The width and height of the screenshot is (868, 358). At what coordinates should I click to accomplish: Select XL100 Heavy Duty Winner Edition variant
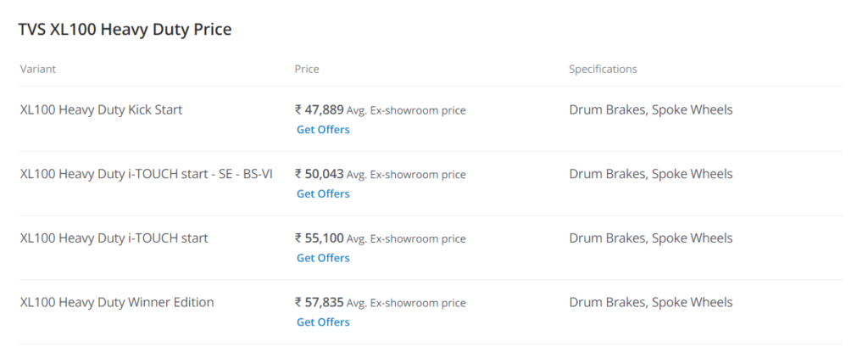(117, 303)
